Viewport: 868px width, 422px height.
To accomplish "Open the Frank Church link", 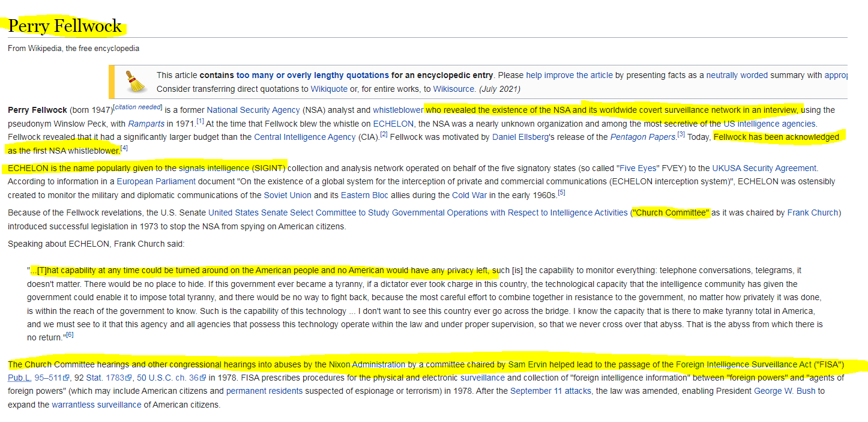I will pos(813,213).
